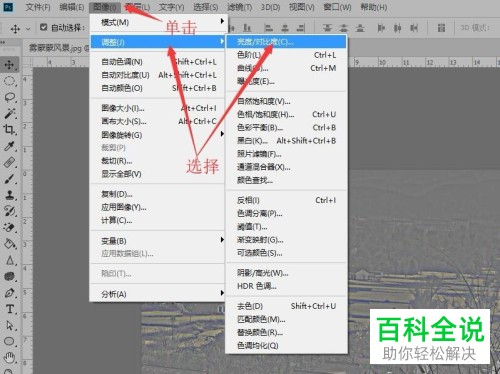Click the distribute top edges icon
The width and height of the screenshot is (500, 374).
point(327,28)
